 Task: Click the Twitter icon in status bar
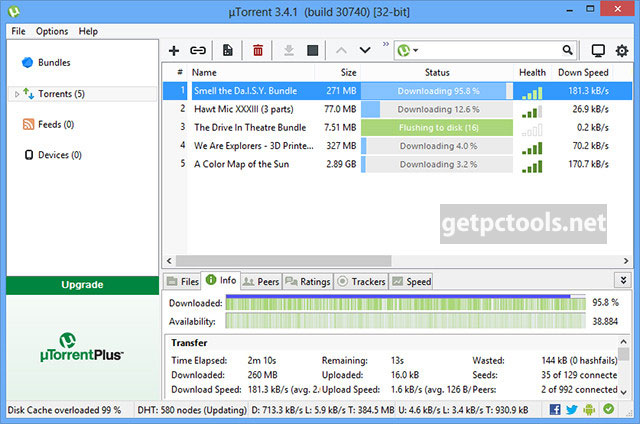point(573,409)
